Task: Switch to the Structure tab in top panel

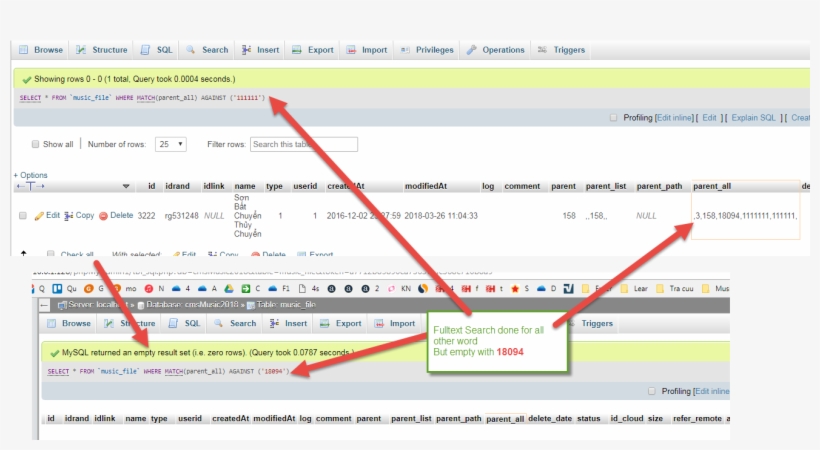Action: [102, 50]
